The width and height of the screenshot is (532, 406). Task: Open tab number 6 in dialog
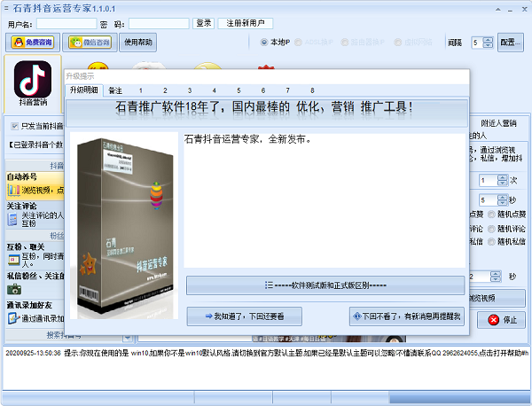[263, 90]
